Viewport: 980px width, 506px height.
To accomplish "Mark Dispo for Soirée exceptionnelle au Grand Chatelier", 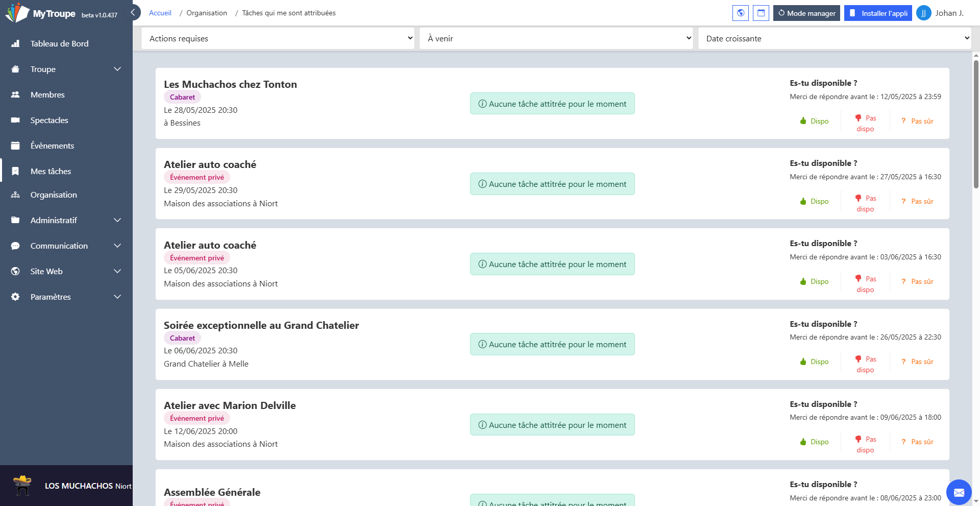I will click(815, 362).
